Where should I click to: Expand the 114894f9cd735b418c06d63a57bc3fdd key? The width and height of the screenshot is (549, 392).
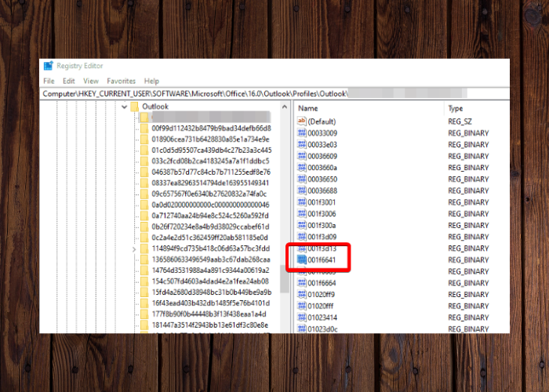coord(134,249)
